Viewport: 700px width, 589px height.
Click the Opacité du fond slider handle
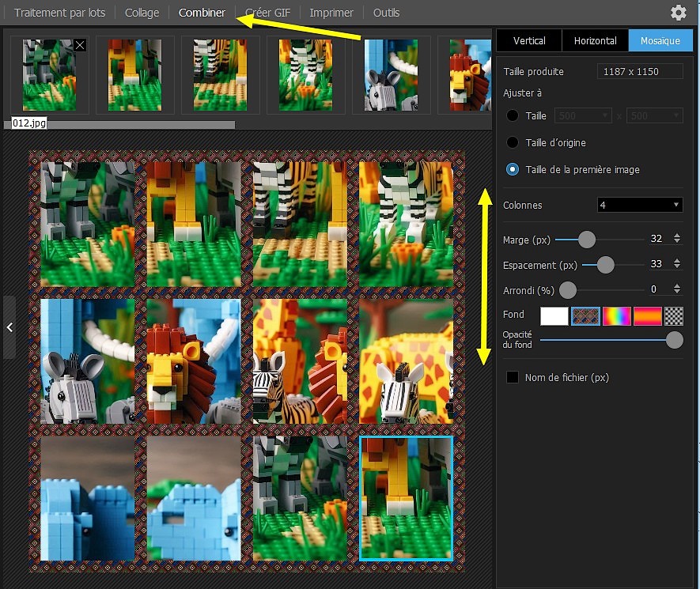click(x=675, y=340)
